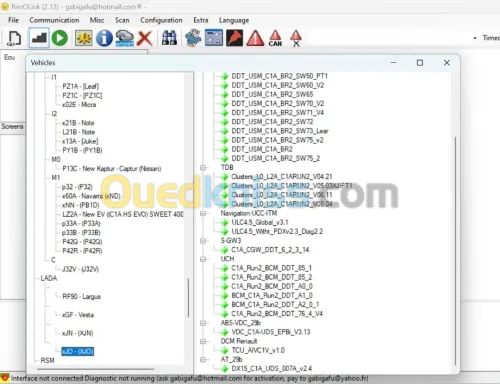The image size is (500, 384).
Task: Select x60A - Navara vehicle entry
Action: (91, 196)
